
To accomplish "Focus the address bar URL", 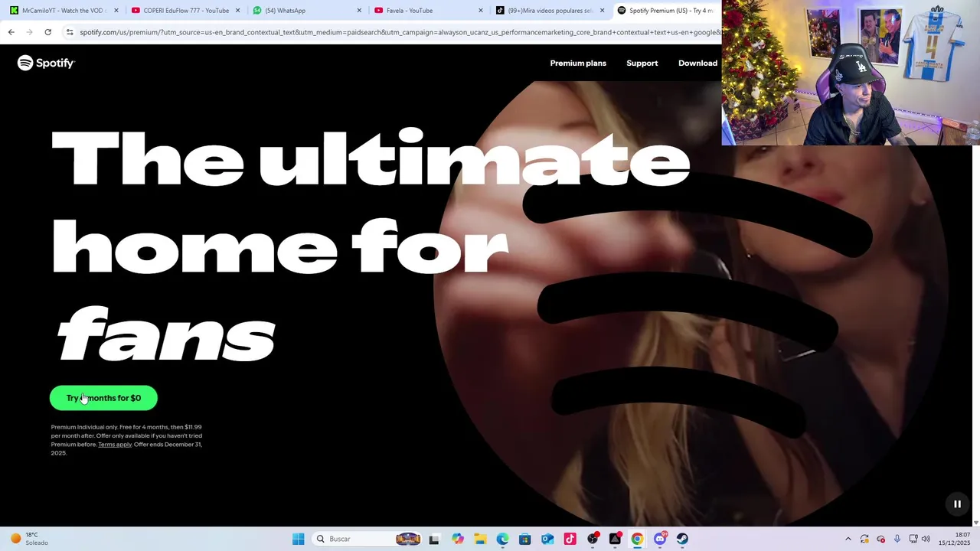I will pos(400,32).
